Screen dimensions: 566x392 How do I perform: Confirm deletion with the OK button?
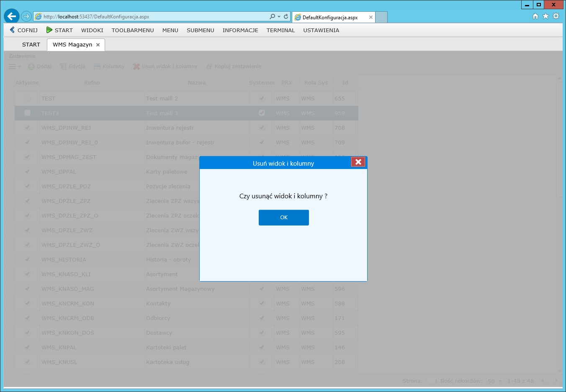click(x=283, y=218)
